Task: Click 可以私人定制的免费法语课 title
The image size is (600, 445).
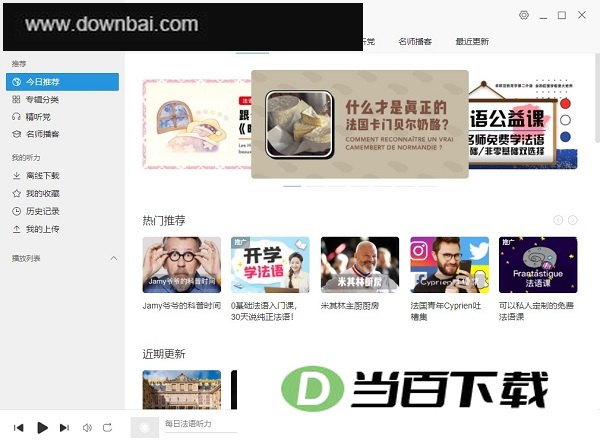Action: click(536, 311)
